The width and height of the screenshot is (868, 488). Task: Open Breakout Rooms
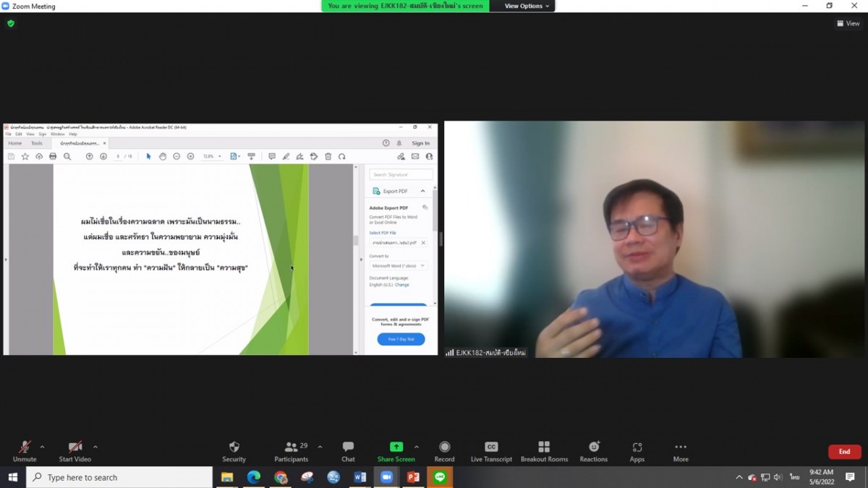(x=544, y=451)
